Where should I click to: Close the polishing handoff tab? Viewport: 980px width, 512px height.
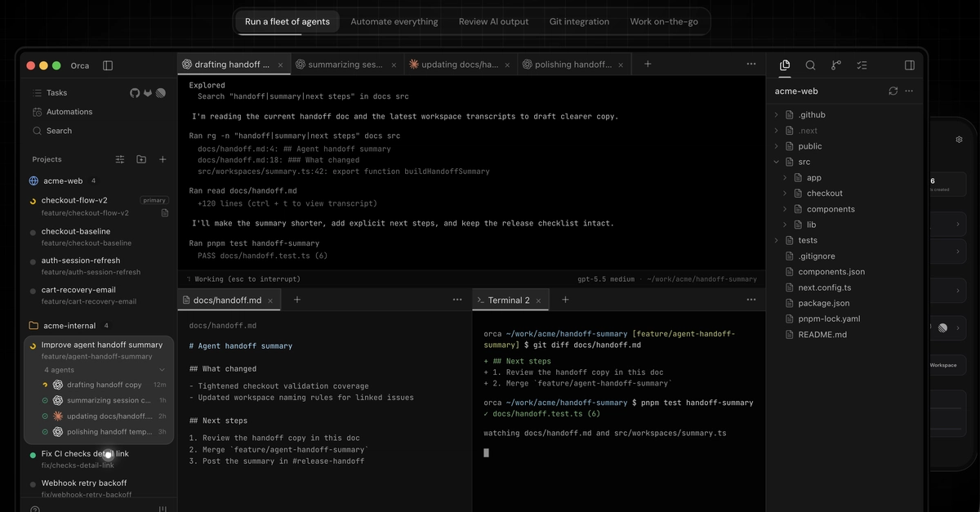pos(621,65)
